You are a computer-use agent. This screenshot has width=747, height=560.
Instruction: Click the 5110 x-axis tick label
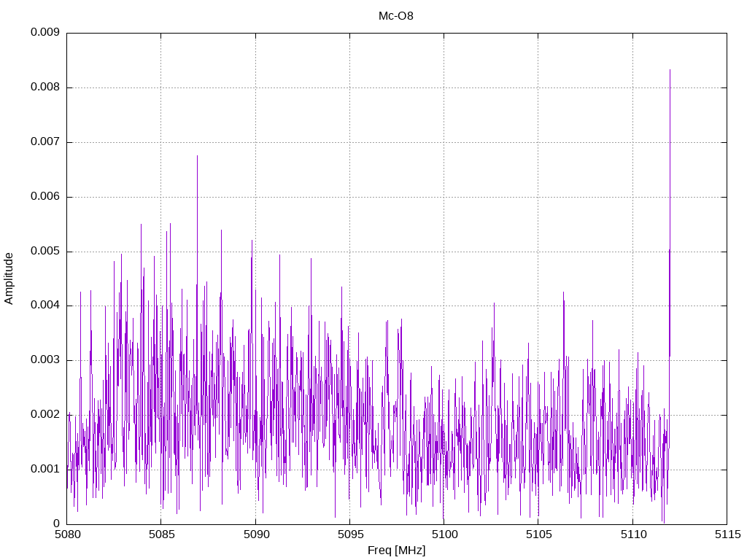pos(632,534)
